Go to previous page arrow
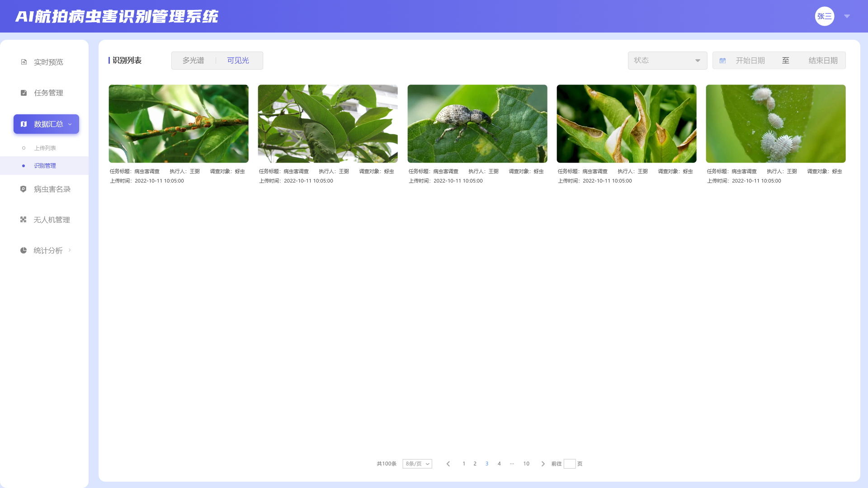The image size is (868, 488). click(x=448, y=464)
